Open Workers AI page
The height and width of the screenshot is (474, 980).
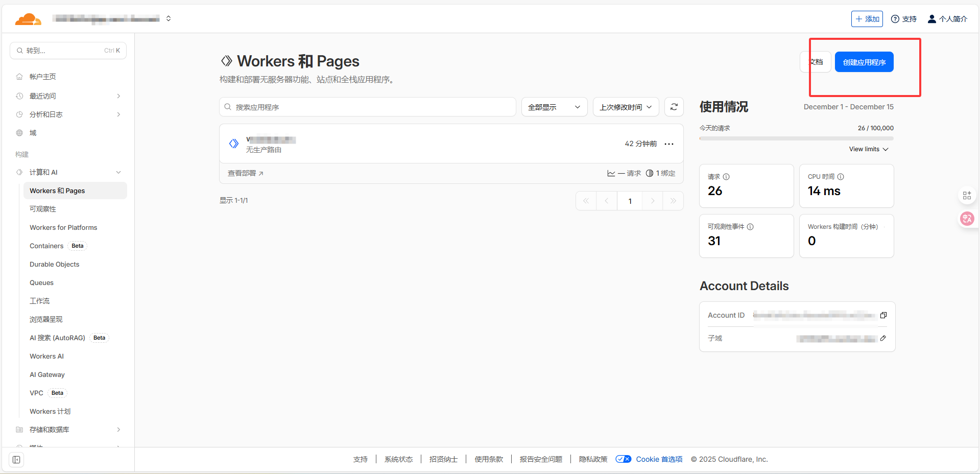point(46,356)
